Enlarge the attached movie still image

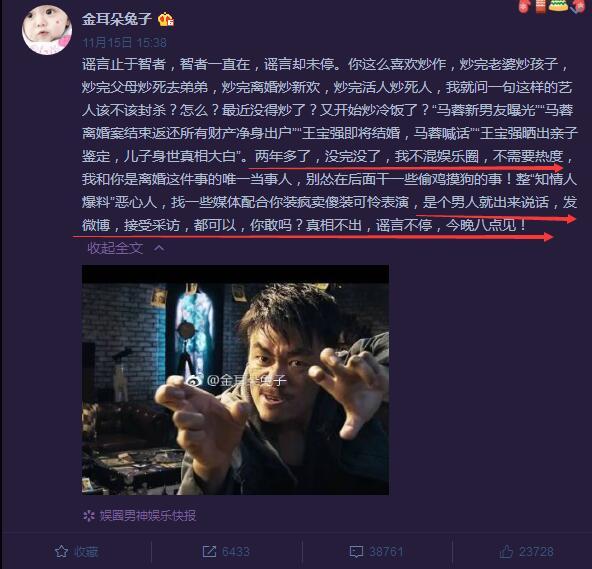click(235, 380)
